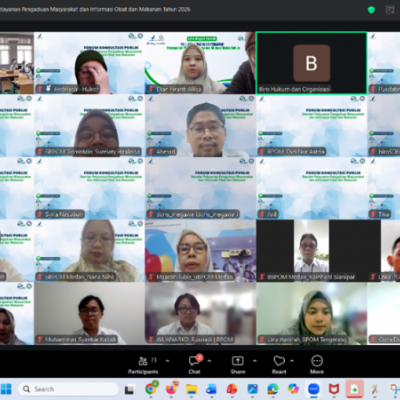Open Task View from the taskbar
This screenshot has width=400, height=400.
click(129, 389)
